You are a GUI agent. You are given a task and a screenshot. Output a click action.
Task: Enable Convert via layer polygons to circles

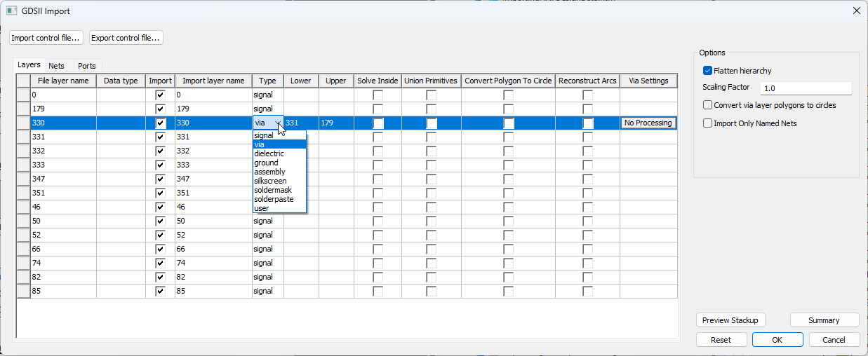point(707,105)
